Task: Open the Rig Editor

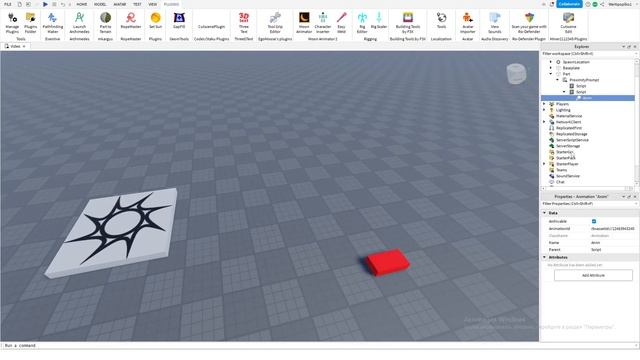Action: point(362,23)
